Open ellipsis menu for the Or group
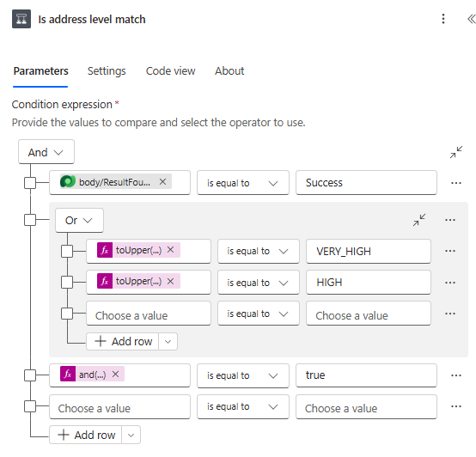 450,220
